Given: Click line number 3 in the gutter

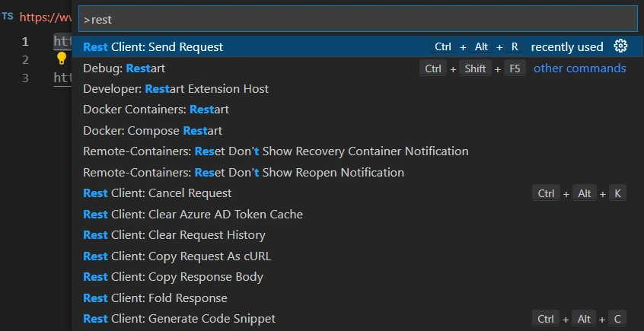Looking at the screenshot, I should 25,78.
